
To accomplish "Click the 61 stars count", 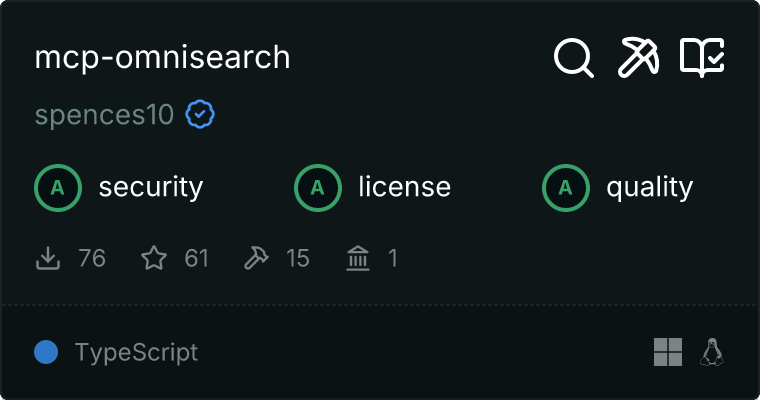I will (x=196, y=258).
